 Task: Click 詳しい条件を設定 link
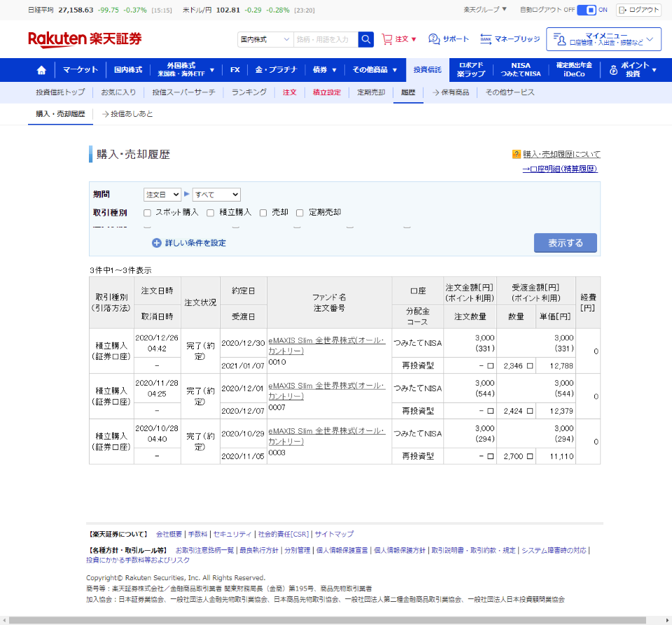[195, 243]
